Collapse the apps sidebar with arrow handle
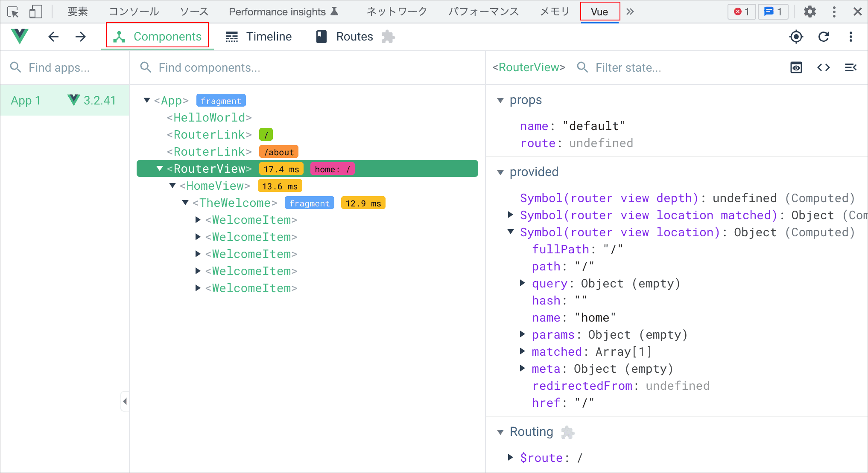 click(125, 401)
